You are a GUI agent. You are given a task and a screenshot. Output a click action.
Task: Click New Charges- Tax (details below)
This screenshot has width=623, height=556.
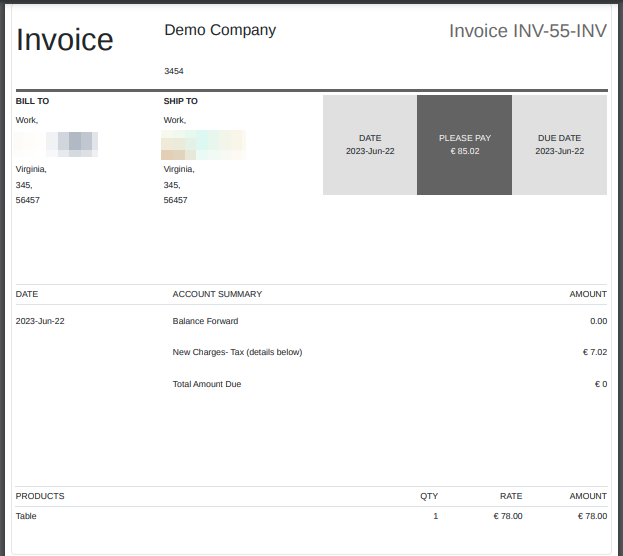click(x=237, y=352)
